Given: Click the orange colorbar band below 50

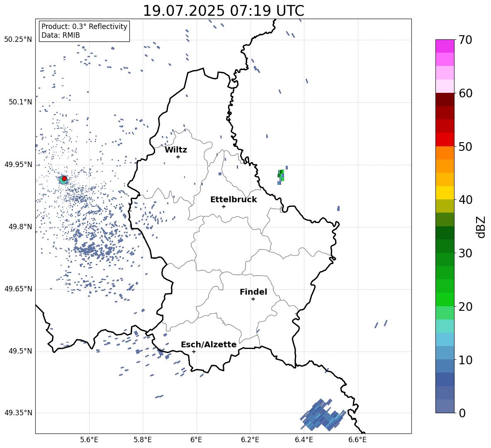Looking at the screenshot, I should coord(445,153).
